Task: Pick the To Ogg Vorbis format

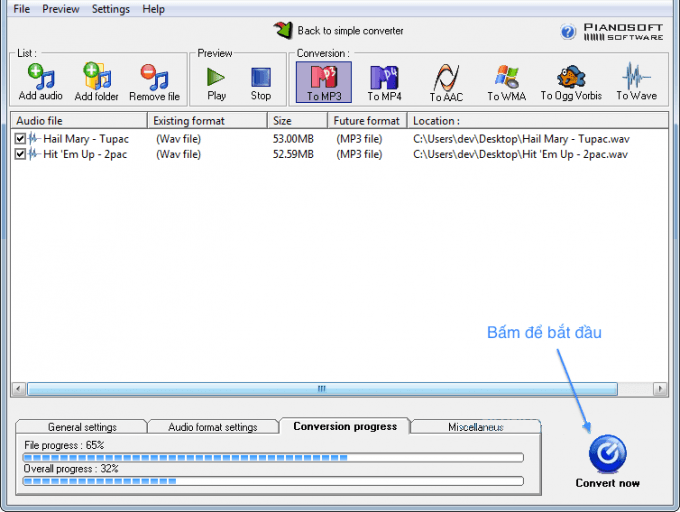Action: (571, 83)
